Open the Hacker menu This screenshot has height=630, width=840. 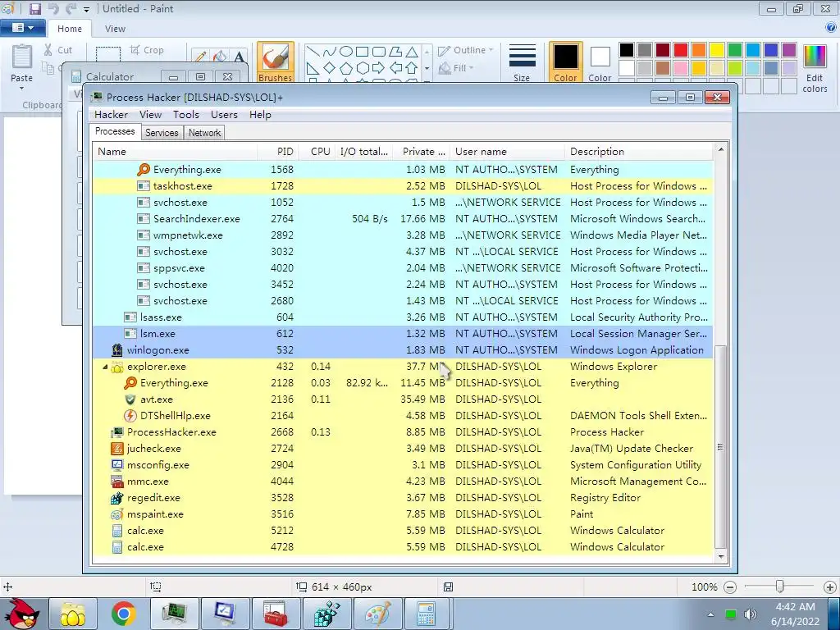(111, 115)
